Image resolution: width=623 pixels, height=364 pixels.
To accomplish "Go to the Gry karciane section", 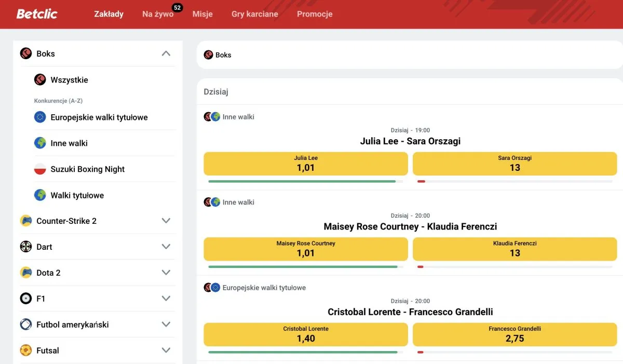I will tap(254, 14).
